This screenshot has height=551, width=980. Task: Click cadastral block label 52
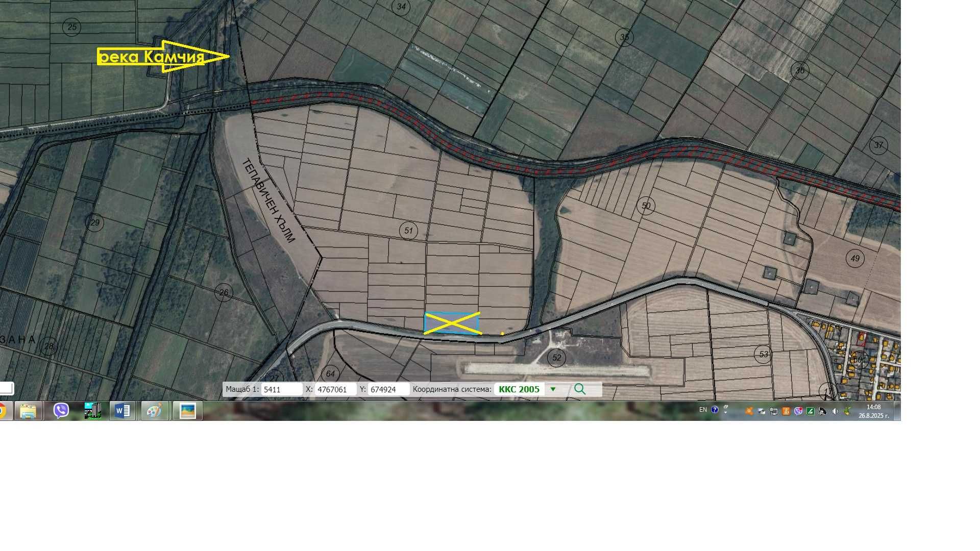point(557,358)
